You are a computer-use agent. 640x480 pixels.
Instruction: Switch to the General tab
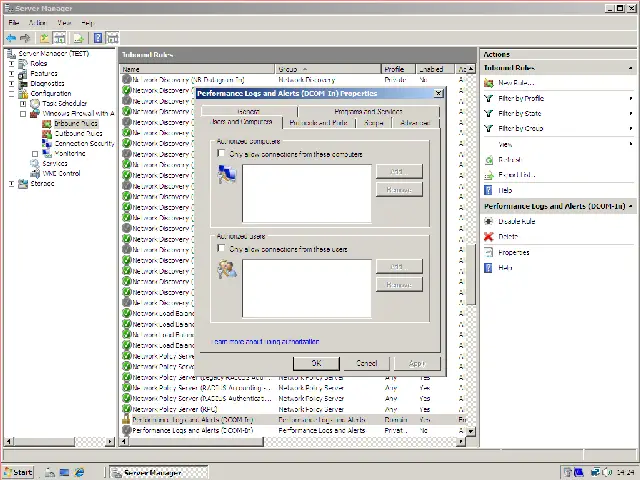click(x=249, y=111)
